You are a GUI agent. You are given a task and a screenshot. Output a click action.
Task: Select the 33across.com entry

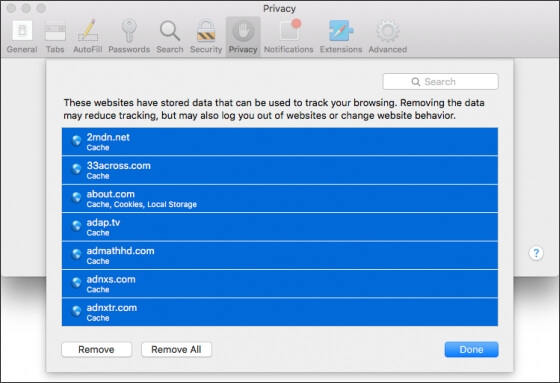[x=280, y=170]
